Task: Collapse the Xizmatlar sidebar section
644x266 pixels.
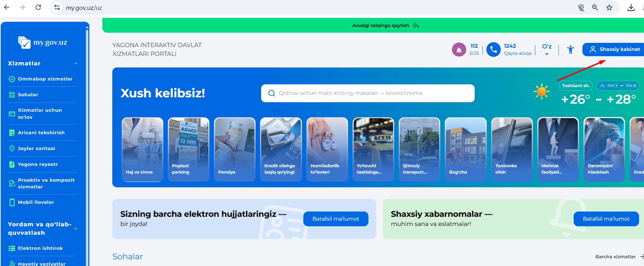Action: 76,64
